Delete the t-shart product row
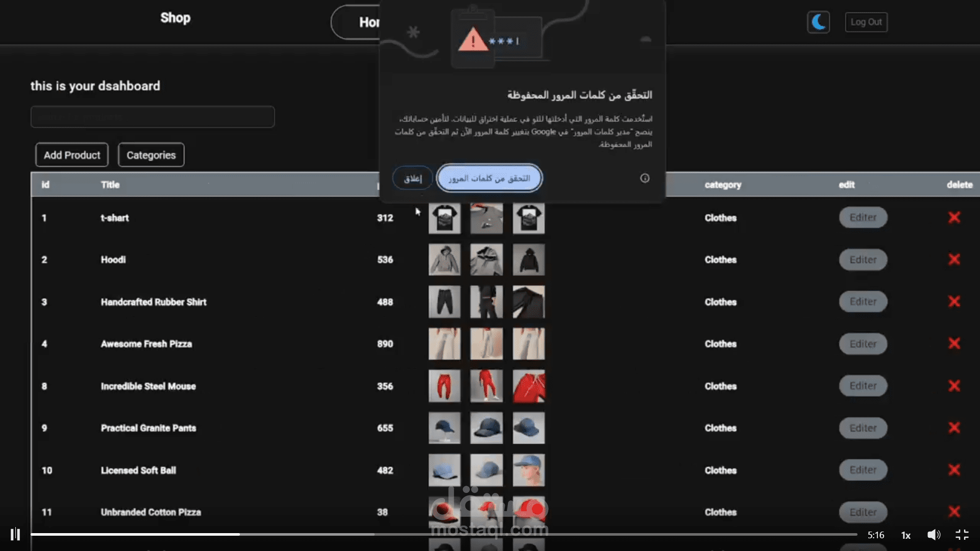 click(954, 218)
